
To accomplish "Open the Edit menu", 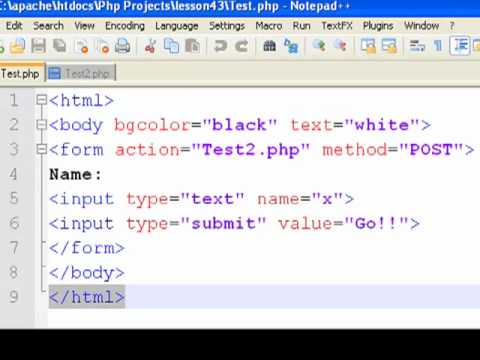I will click(x=14, y=26).
